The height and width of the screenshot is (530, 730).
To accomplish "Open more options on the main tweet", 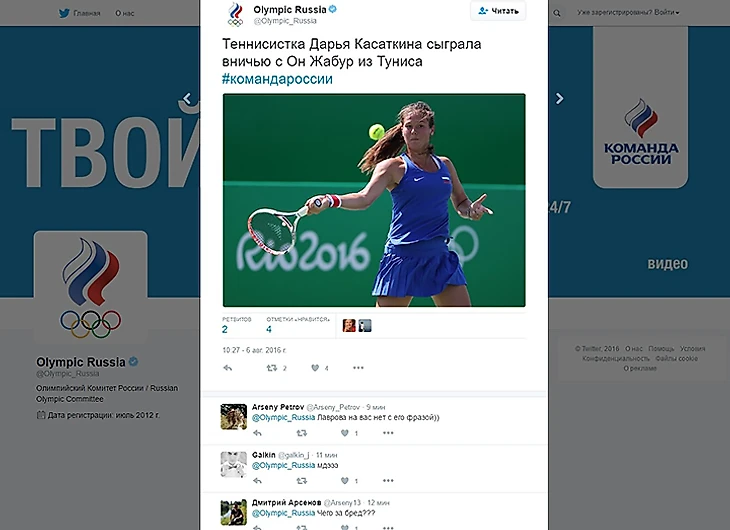I will click(358, 368).
